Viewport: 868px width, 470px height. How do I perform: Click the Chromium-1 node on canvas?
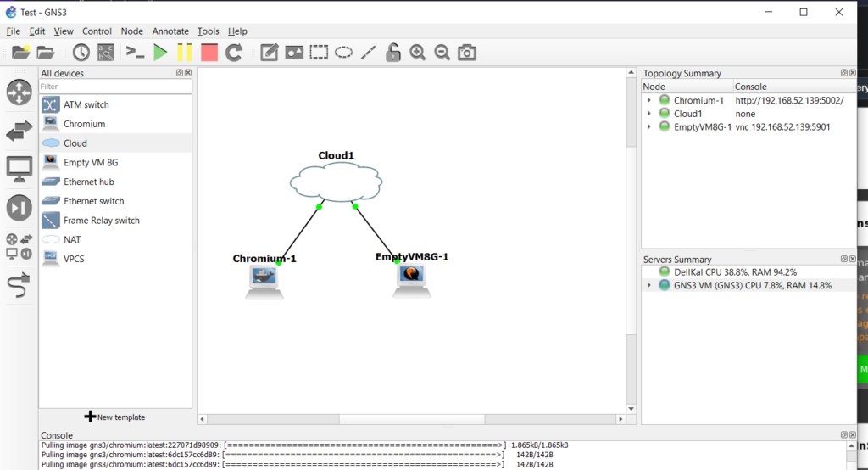tap(264, 283)
